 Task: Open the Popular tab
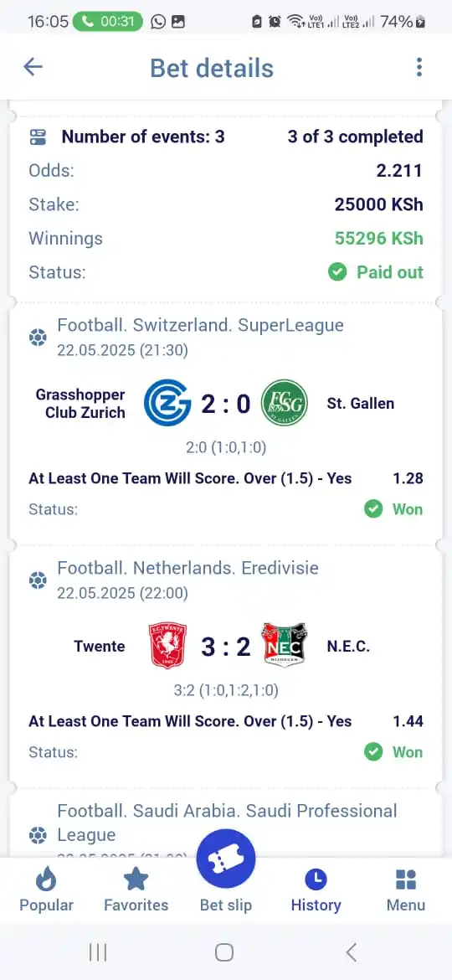[x=46, y=890]
